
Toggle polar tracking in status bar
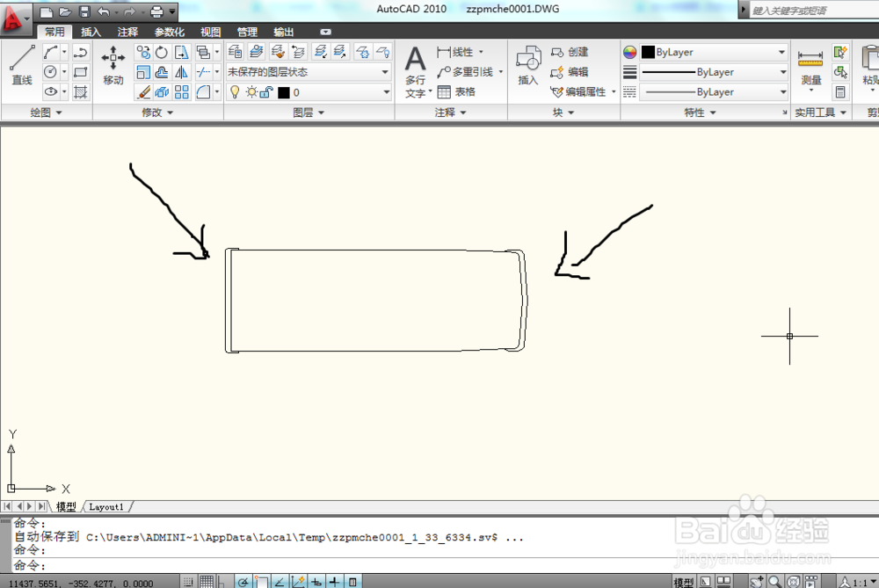point(243,582)
